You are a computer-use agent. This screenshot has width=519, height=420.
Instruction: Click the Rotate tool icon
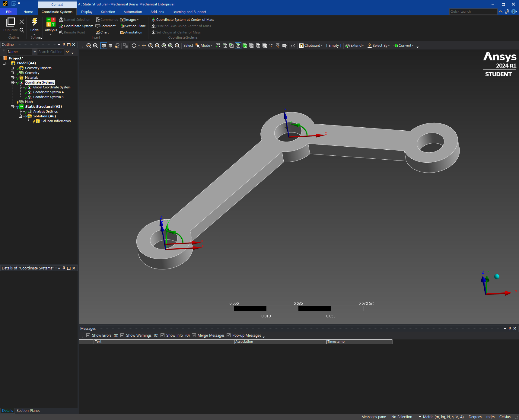tap(134, 46)
